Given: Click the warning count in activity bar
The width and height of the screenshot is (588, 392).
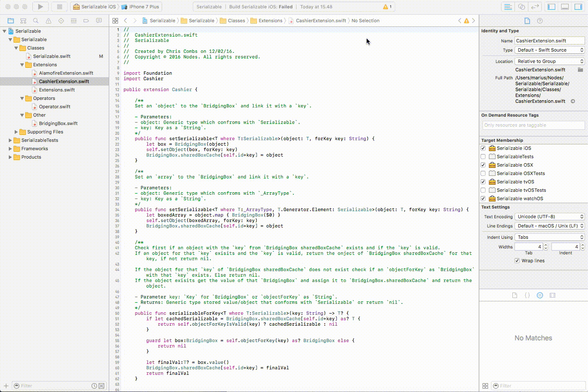Looking at the screenshot, I should [x=387, y=7].
